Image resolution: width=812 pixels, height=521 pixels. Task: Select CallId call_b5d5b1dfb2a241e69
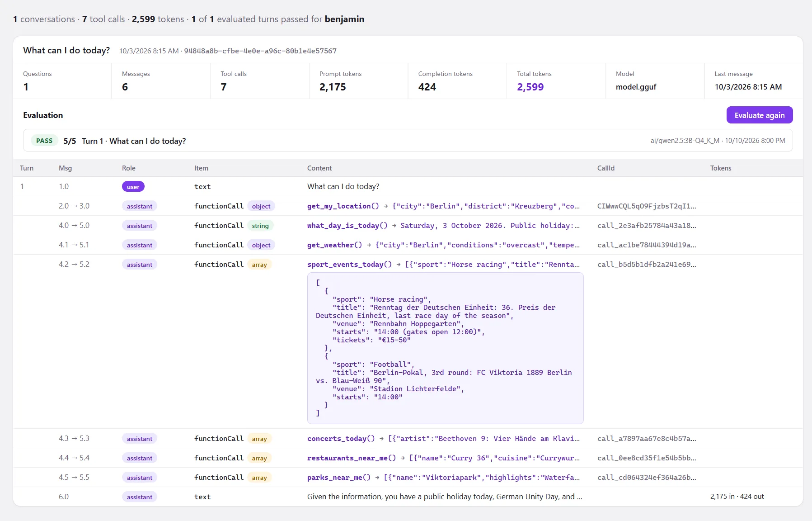pyautogui.click(x=647, y=264)
